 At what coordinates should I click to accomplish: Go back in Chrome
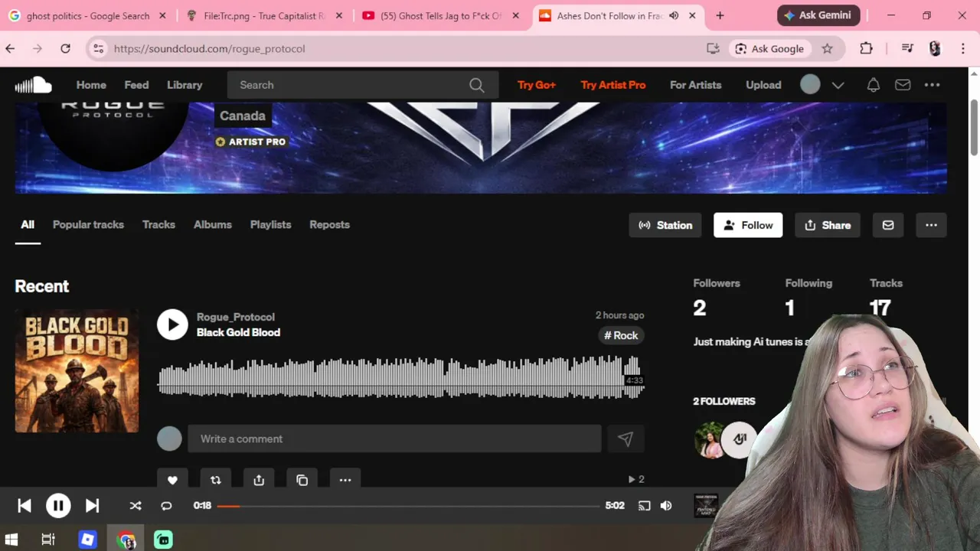click(10, 48)
